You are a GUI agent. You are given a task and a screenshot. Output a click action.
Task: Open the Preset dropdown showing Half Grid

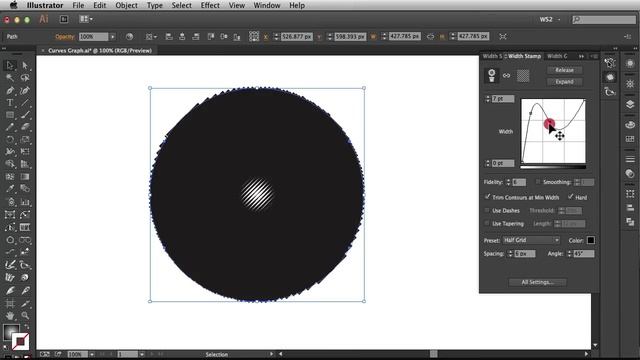(x=531, y=240)
